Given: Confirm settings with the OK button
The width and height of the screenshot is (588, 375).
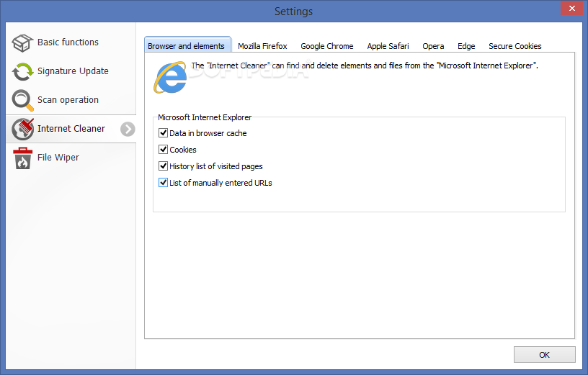Looking at the screenshot, I should pyautogui.click(x=545, y=355).
